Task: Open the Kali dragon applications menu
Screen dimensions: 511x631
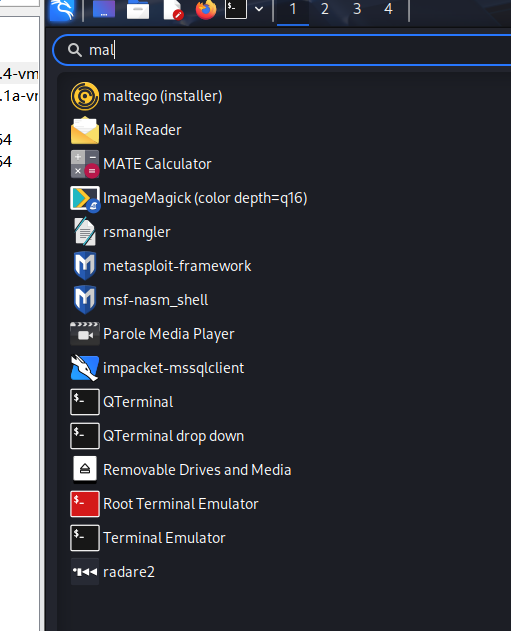Action: (x=62, y=10)
